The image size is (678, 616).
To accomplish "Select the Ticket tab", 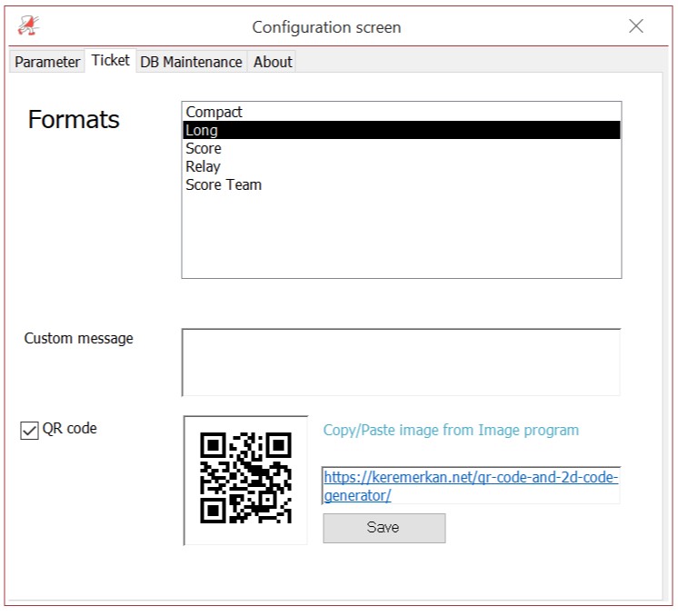I will tap(111, 60).
